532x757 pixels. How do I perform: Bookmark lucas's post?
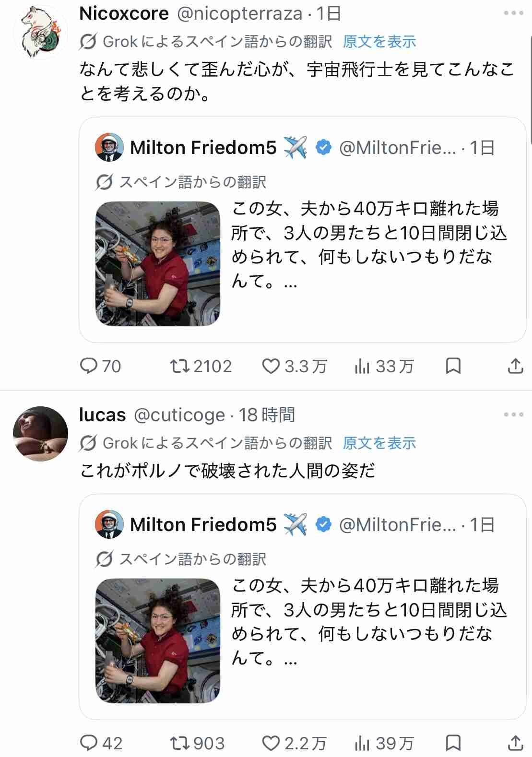pos(453,743)
